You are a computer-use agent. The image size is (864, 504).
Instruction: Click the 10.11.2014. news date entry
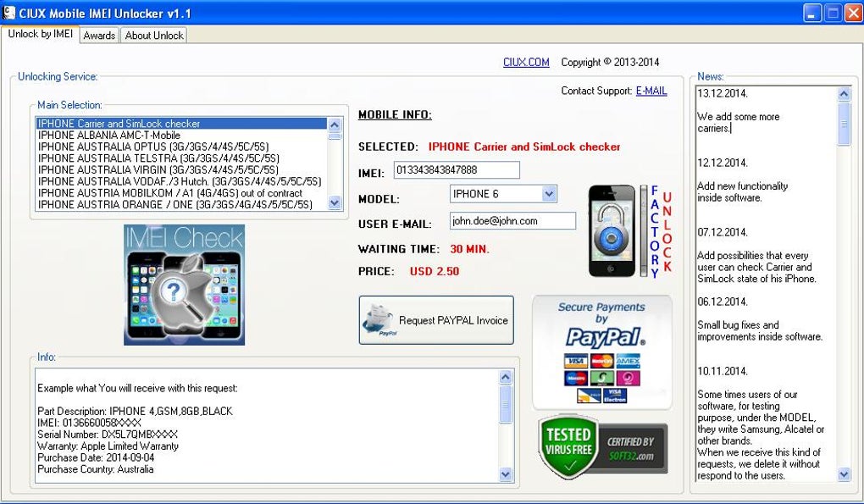pyautogui.click(x=723, y=371)
